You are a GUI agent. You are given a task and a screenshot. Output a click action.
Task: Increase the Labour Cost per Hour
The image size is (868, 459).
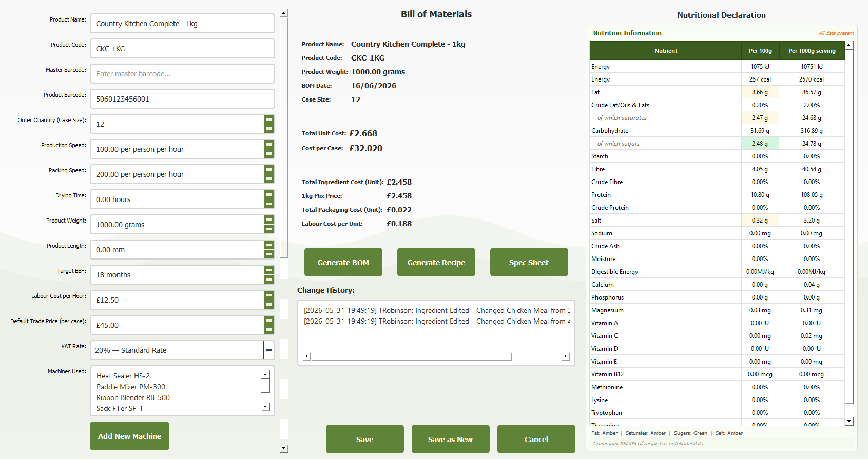269,295
